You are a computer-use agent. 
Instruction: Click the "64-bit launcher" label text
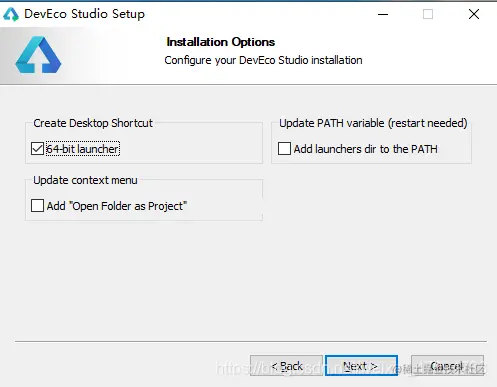[x=82, y=149]
